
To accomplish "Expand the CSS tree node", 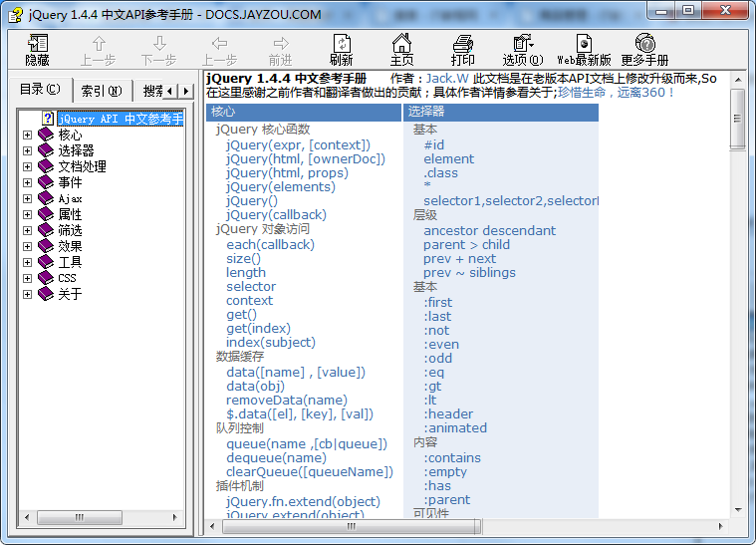I will [27, 278].
